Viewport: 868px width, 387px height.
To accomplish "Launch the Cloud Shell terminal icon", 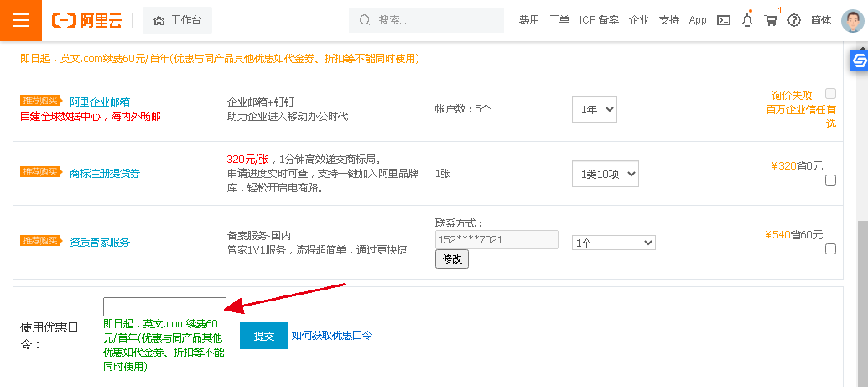I will tap(724, 20).
